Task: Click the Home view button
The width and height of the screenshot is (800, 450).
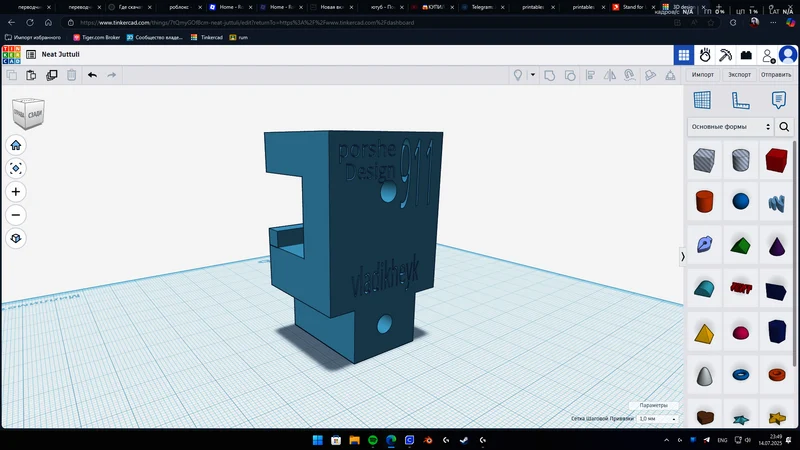Action: tap(16, 145)
